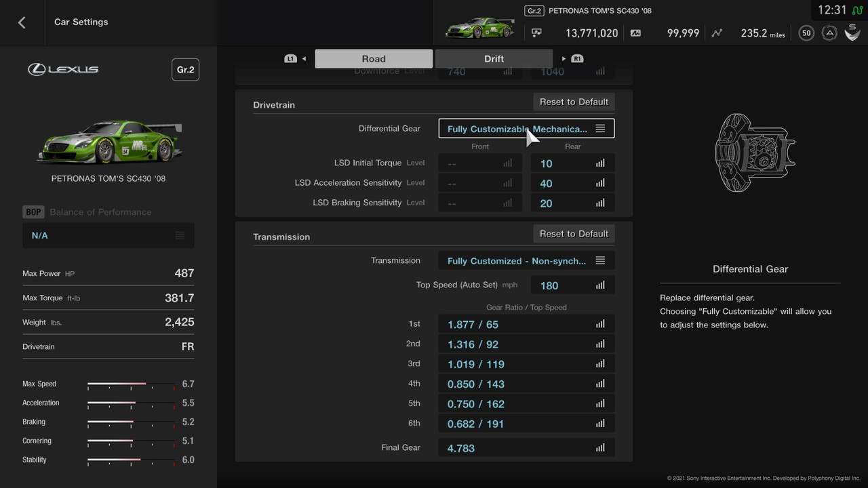This screenshot has height=488, width=868.
Task: Click the 12:31 clock display
Action: tap(832, 10)
